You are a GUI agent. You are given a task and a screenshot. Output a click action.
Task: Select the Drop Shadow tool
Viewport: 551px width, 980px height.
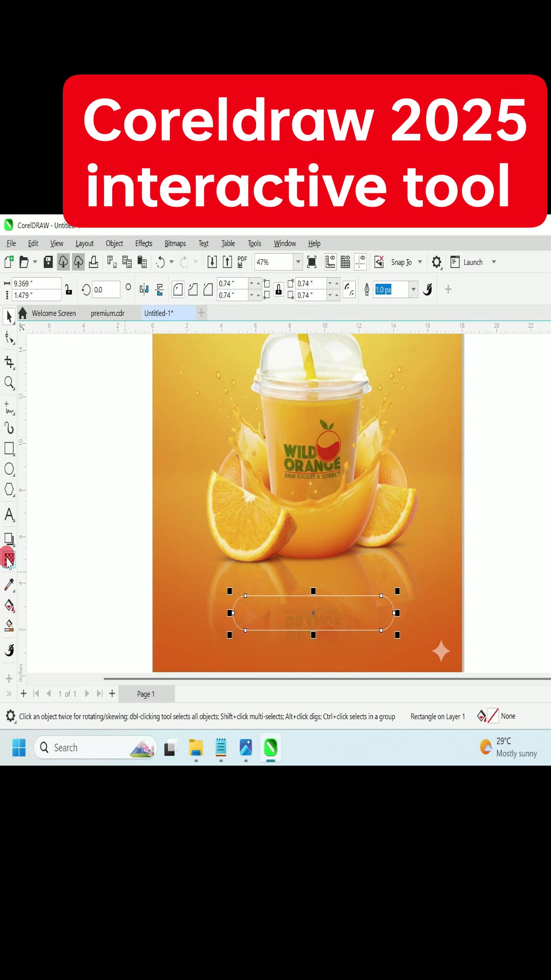pyautogui.click(x=9, y=539)
